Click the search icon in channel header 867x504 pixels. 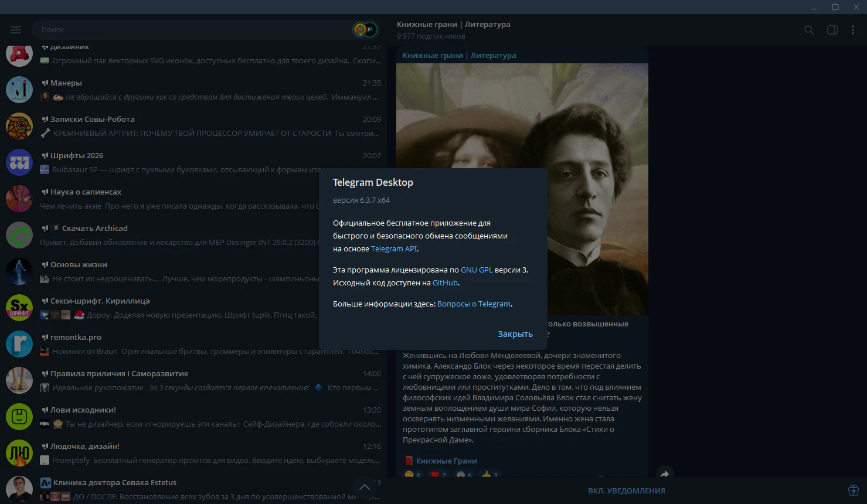809,30
